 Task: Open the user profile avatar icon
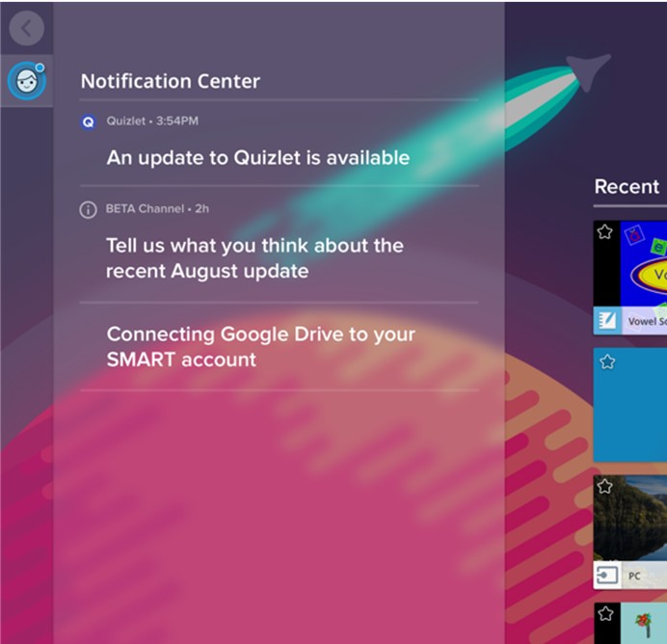point(27,81)
